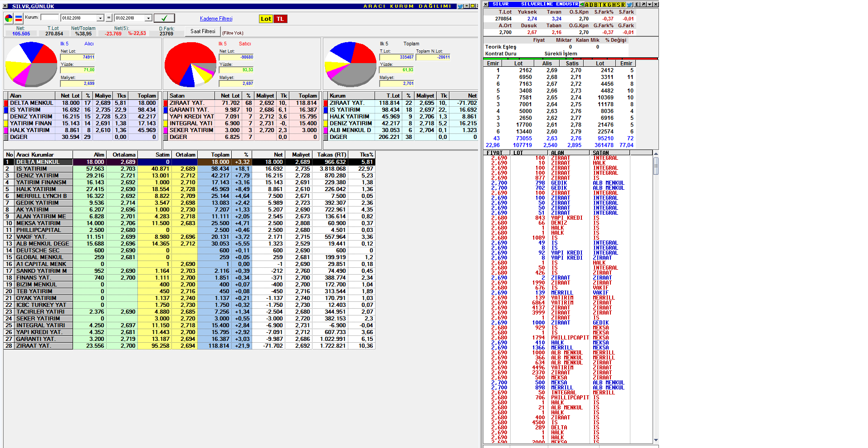Click Saat Filtresi button
This screenshot has height=448, width=868.
(203, 31)
